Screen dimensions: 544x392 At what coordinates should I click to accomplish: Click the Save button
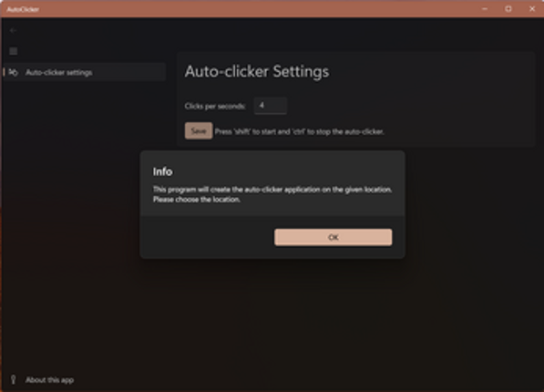[199, 131]
